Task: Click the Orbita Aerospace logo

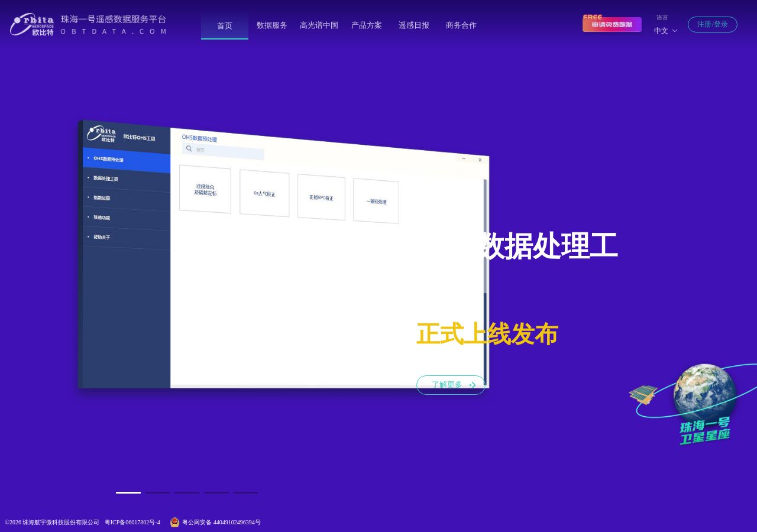Action: click(32, 24)
